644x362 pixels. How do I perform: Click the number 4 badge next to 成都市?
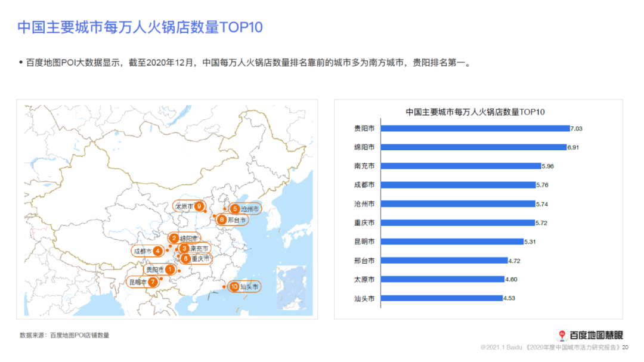157,251
